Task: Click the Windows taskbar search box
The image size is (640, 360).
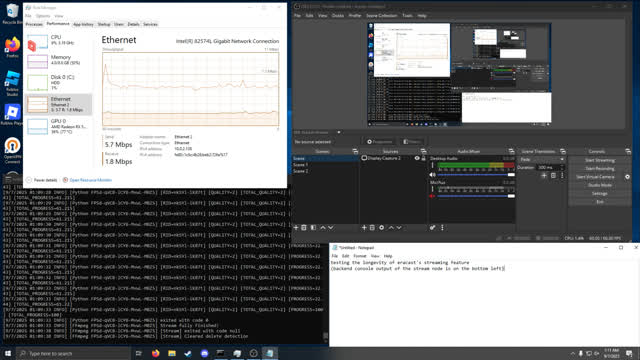Action: pos(73,353)
